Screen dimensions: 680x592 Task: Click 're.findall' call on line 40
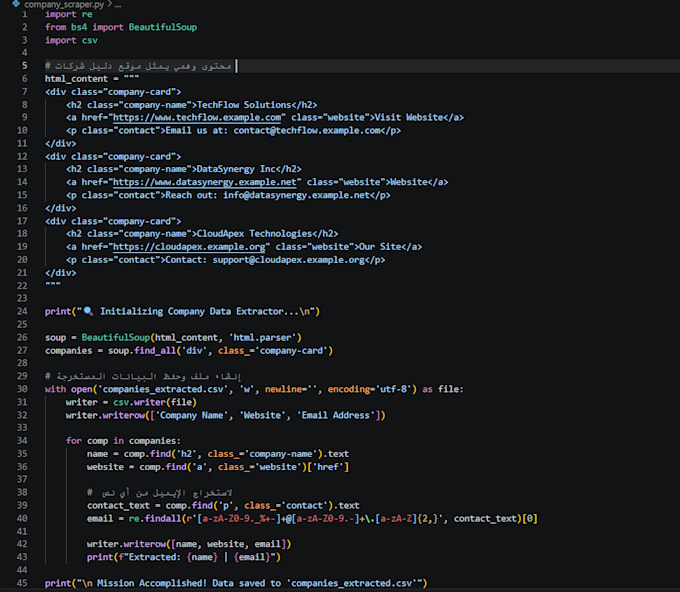tap(155, 519)
